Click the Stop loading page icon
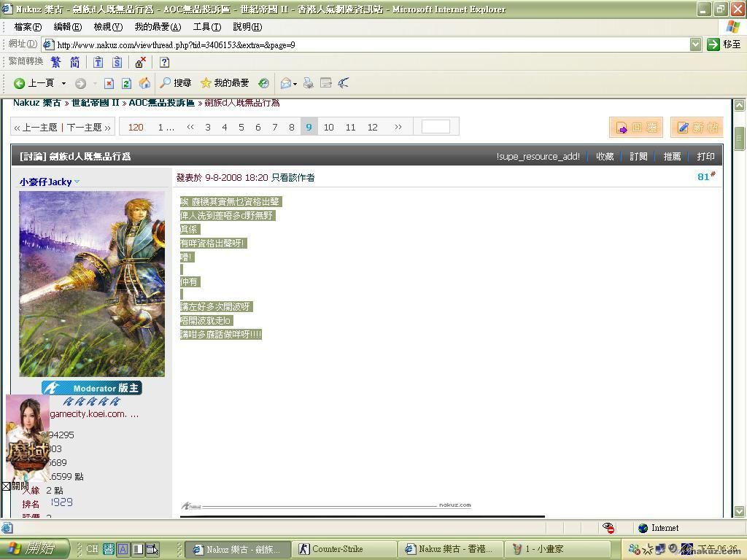The image size is (747, 560). point(109,83)
